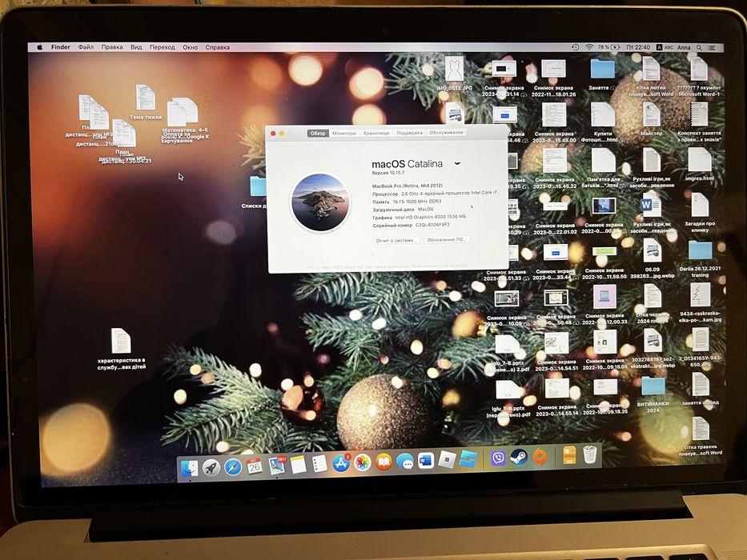Open the Apple menu

40,47
